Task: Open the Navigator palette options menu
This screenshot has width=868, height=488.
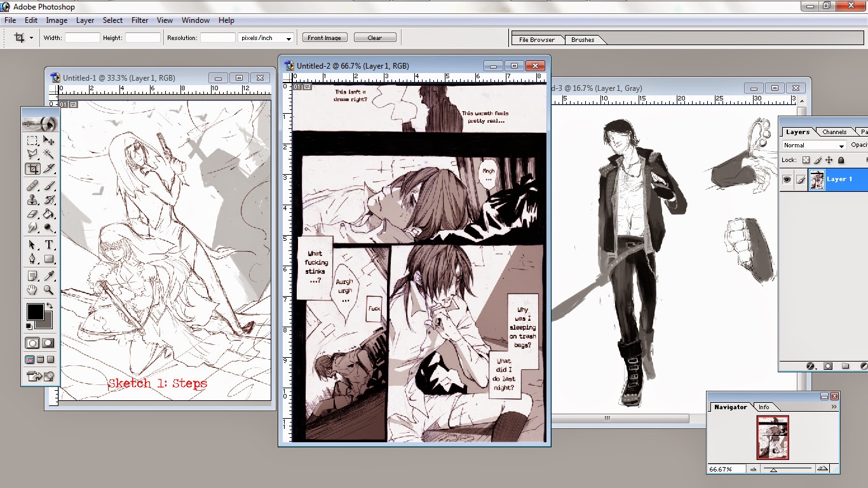Action: point(834,407)
